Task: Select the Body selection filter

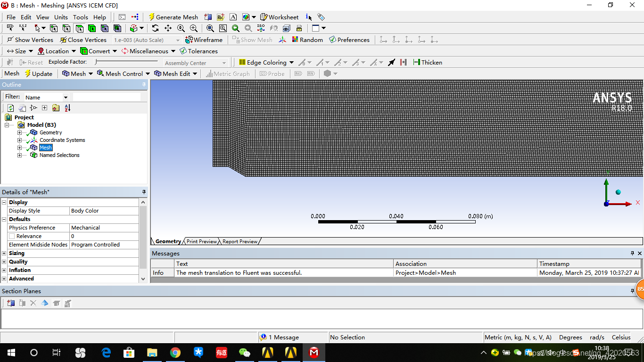Action: click(x=92, y=28)
